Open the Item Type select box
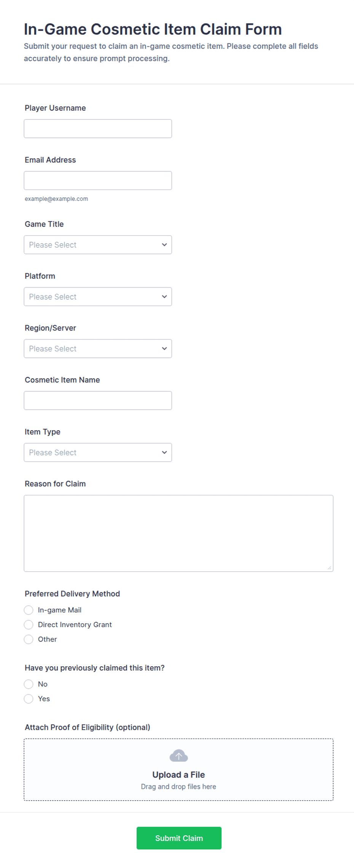 (x=98, y=452)
